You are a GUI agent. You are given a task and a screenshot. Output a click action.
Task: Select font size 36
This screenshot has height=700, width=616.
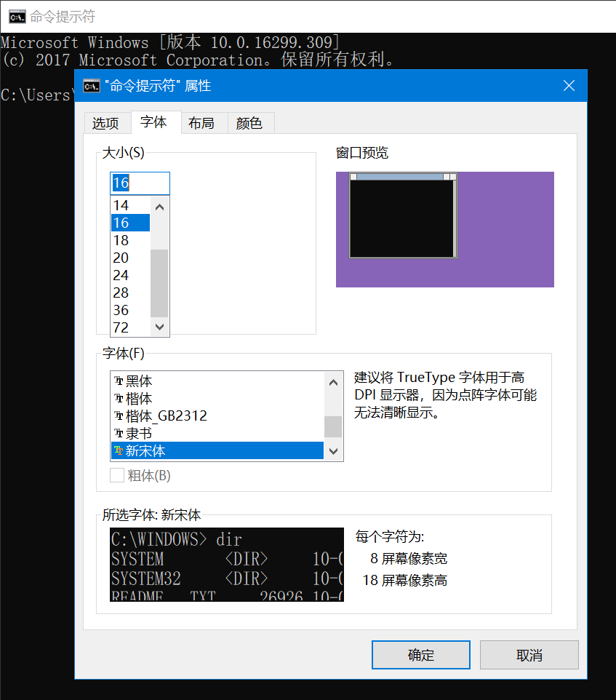[130, 310]
